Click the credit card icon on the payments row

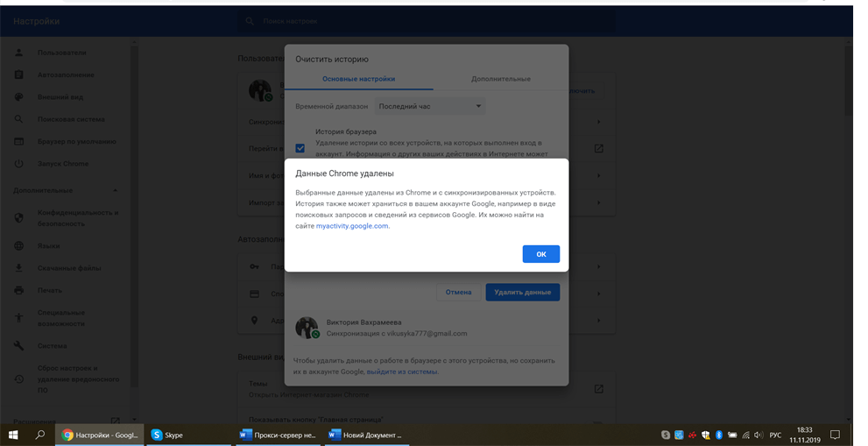[x=254, y=294]
